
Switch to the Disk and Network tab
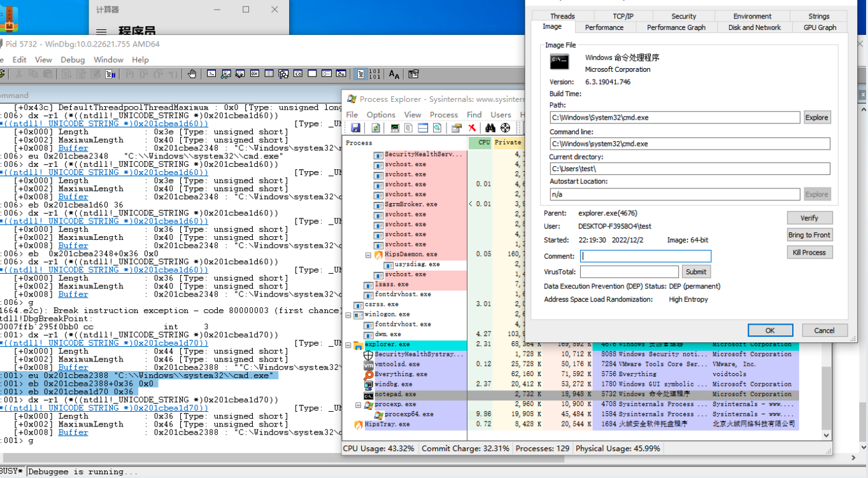755,27
